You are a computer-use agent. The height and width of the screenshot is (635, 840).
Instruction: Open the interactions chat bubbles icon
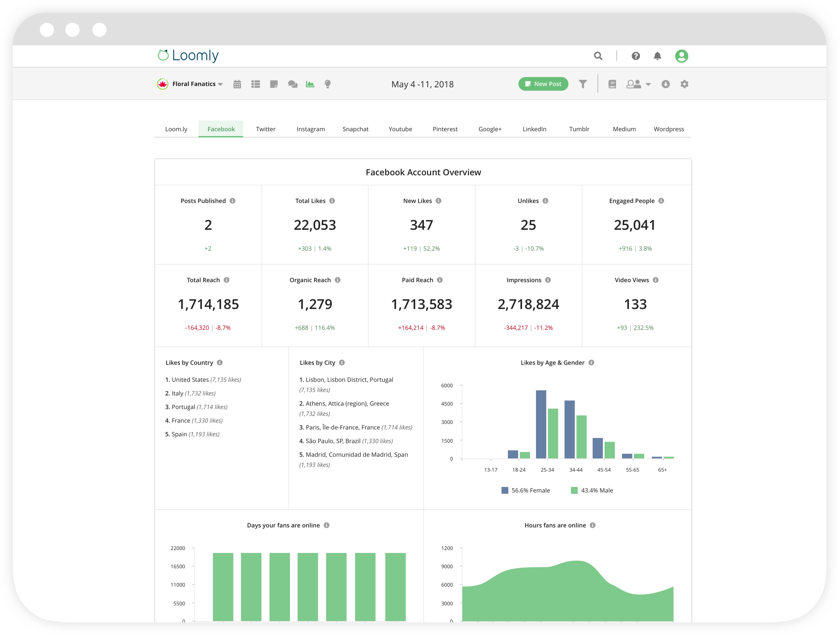(x=292, y=84)
